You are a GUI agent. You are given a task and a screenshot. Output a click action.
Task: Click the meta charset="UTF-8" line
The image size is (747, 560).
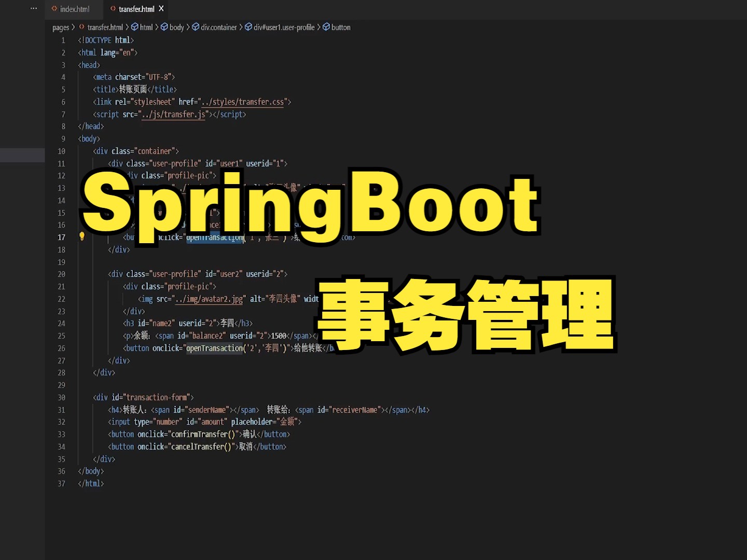coord(134,77)
